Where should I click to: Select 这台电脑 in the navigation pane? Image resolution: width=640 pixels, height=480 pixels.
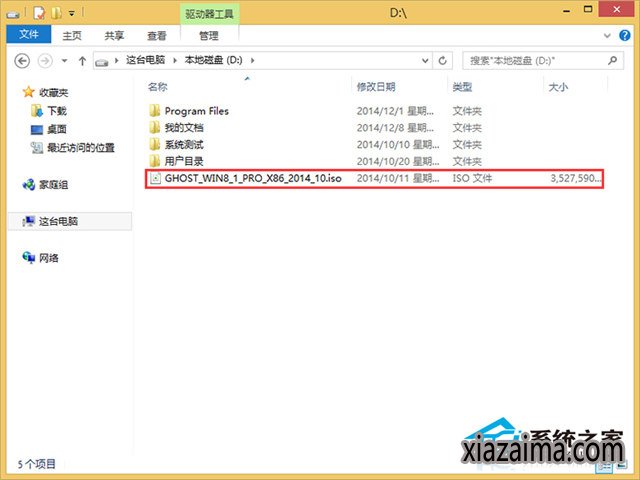point(58,222)
